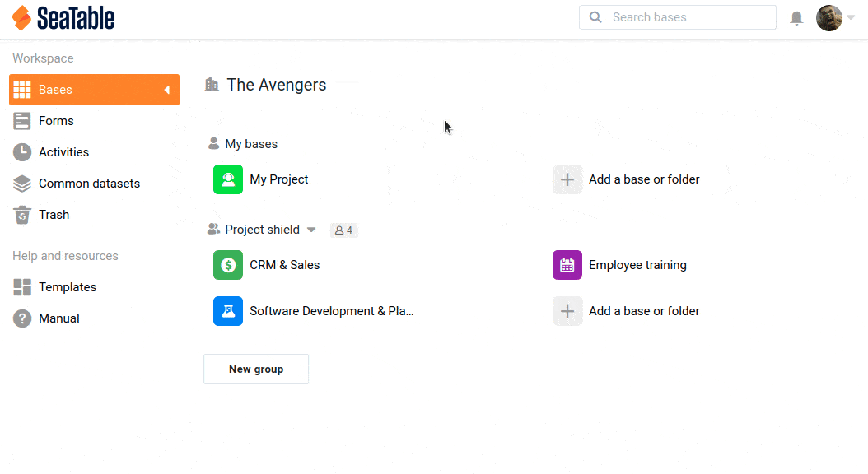Click the plus icon under My bases
Image resolution: width=868 pixels, height=474 pixels.
coord(567,179)
